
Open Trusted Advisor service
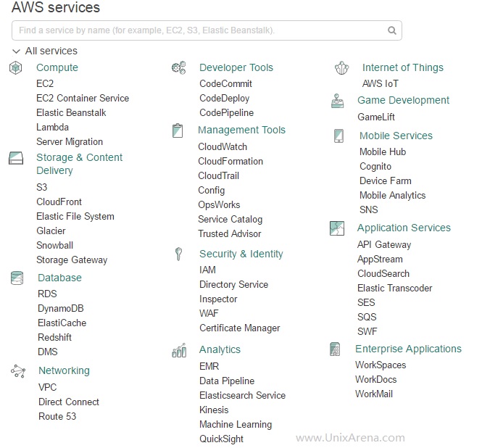point(230,234)
